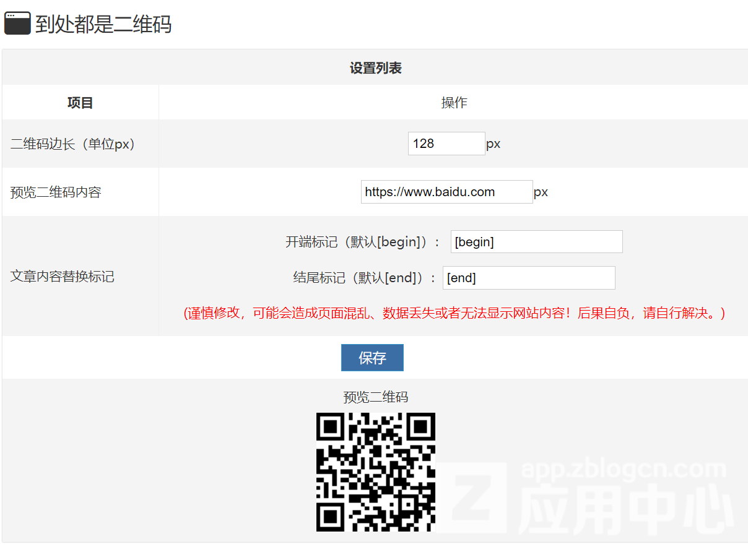
Task: Click the 预览二维码内容 row label
Action: 56,192
